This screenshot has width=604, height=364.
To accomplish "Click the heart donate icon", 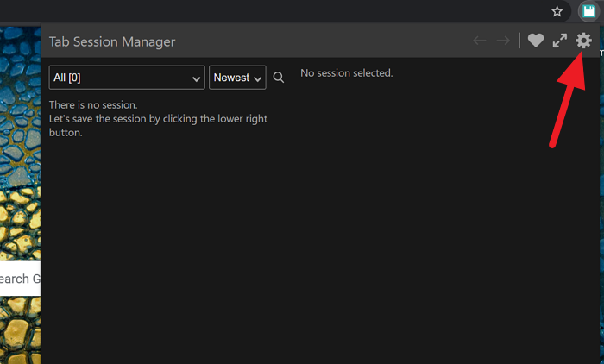I will [x=536, y=41].
